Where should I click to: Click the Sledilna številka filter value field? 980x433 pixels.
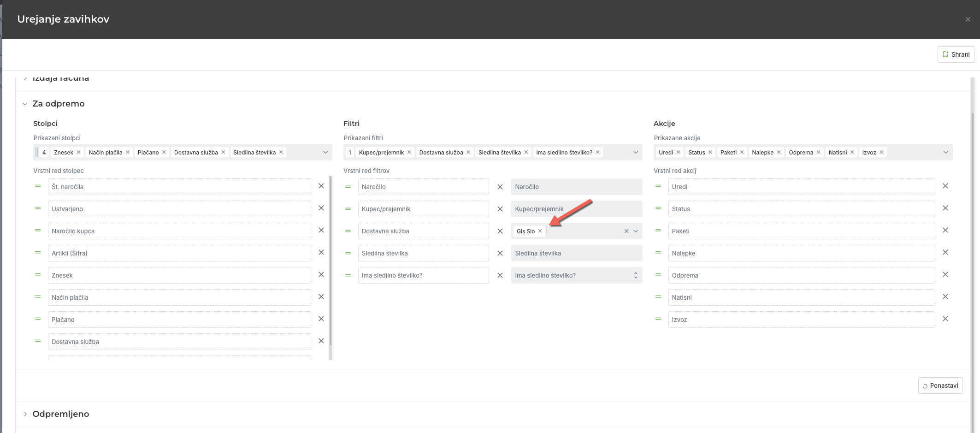click(576, 253)
